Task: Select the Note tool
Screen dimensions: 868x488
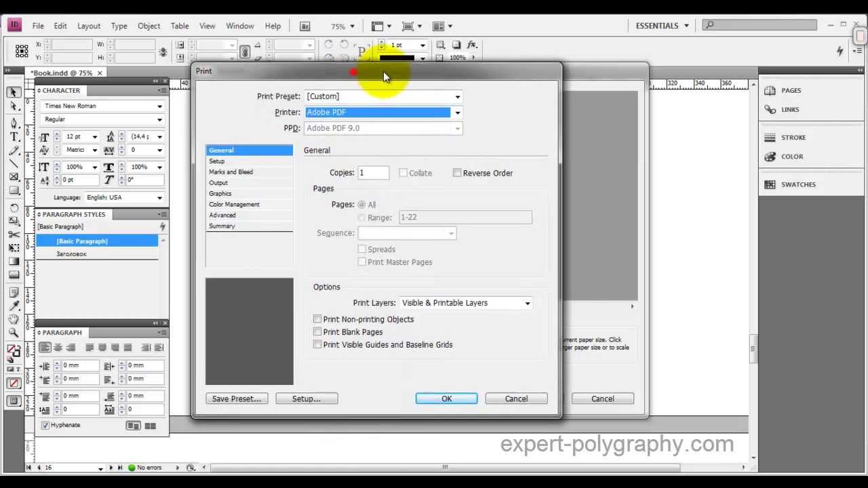Action: click(14, 292)
